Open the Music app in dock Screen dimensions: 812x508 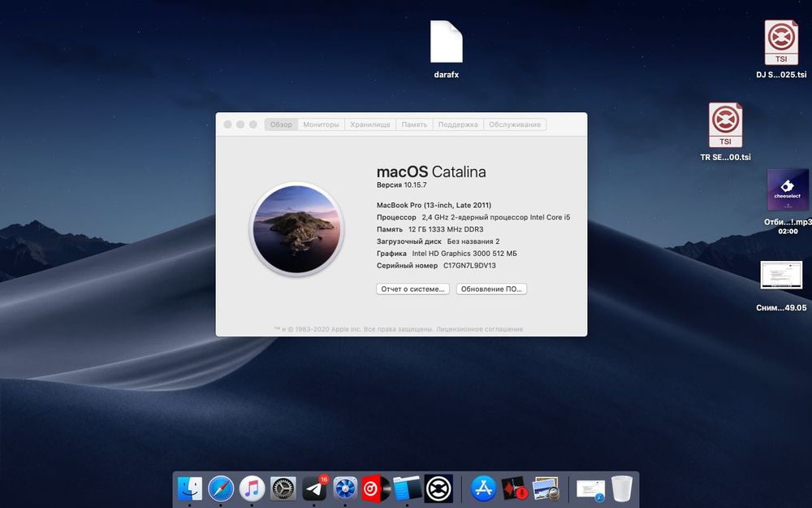point(252,488)
